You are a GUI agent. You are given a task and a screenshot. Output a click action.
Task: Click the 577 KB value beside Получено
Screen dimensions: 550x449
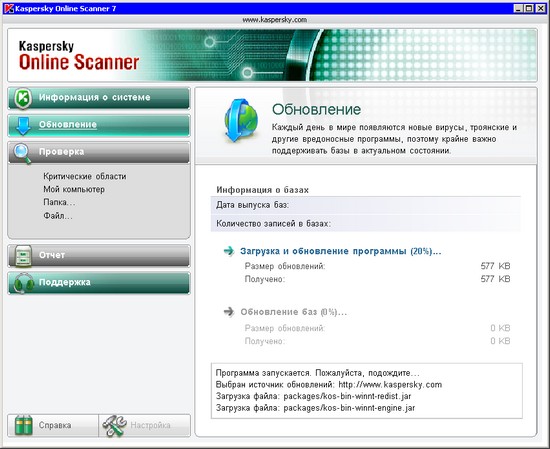[495, 279]
